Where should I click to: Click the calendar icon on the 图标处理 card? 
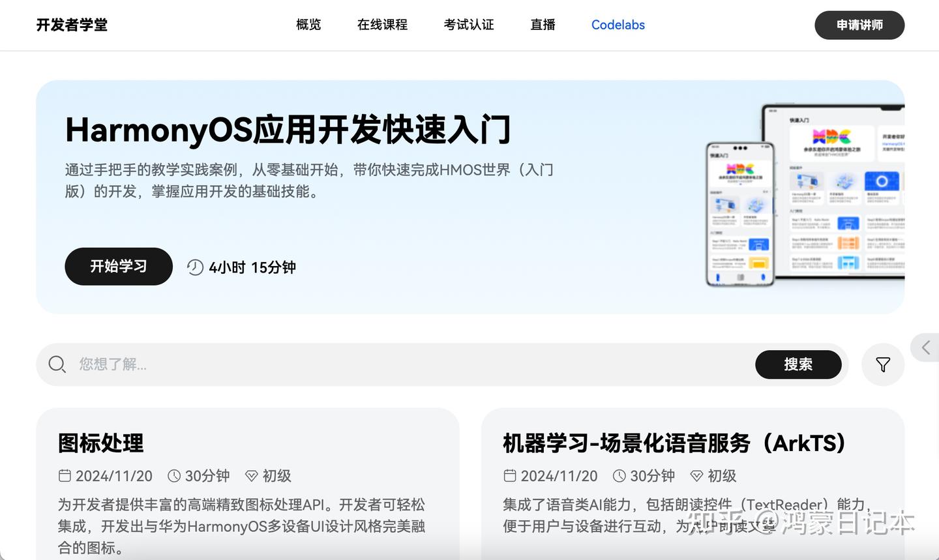pos(65,476)
